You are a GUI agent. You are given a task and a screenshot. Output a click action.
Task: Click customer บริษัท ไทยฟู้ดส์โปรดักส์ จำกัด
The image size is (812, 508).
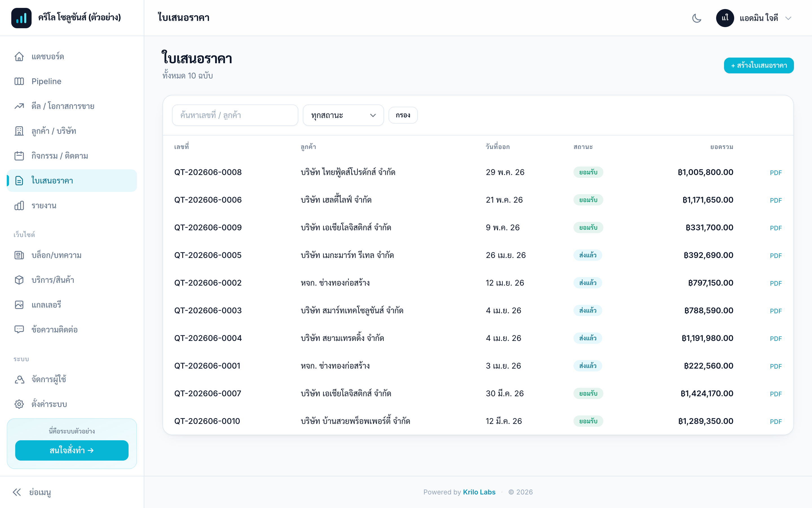[348, 172]
